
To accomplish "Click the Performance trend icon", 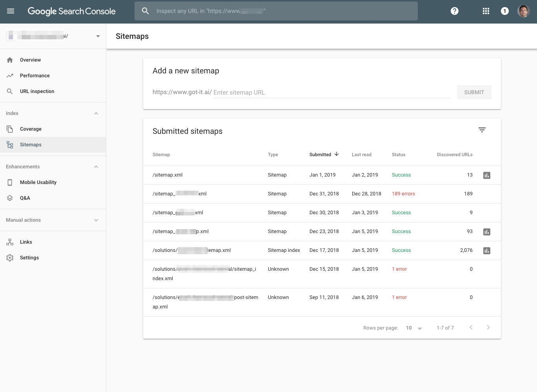I will tap(10, 76).
